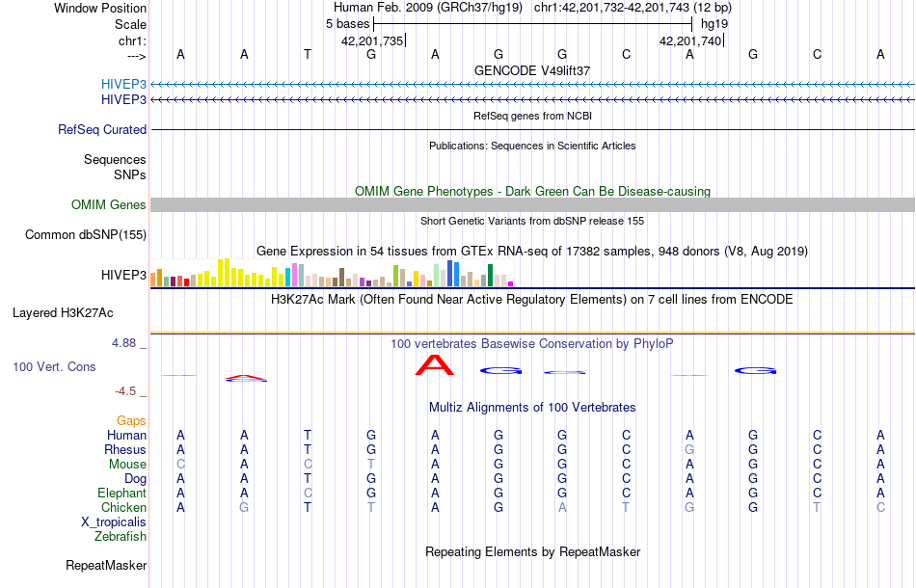Select the Chicken species row label
Image resolution: width=916 pixels, height=588 pixels.
pyautogui.click(x=123, y=507)
